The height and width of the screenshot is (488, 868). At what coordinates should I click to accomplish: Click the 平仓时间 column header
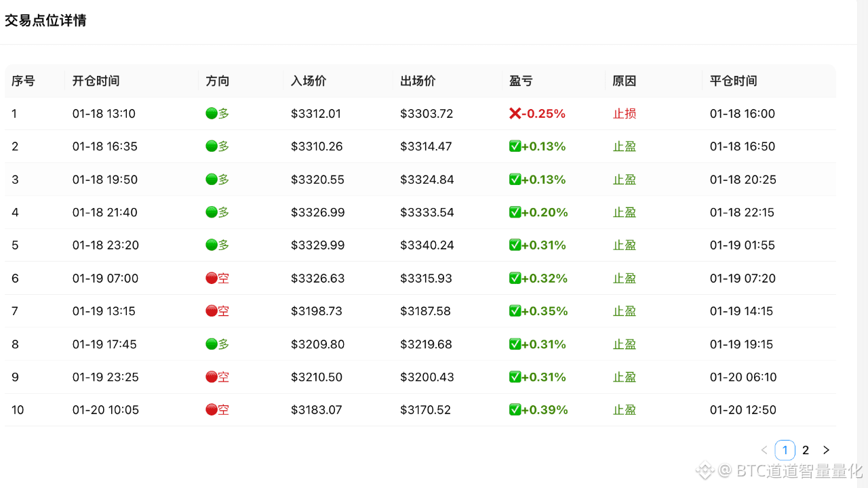pos(733,81)
